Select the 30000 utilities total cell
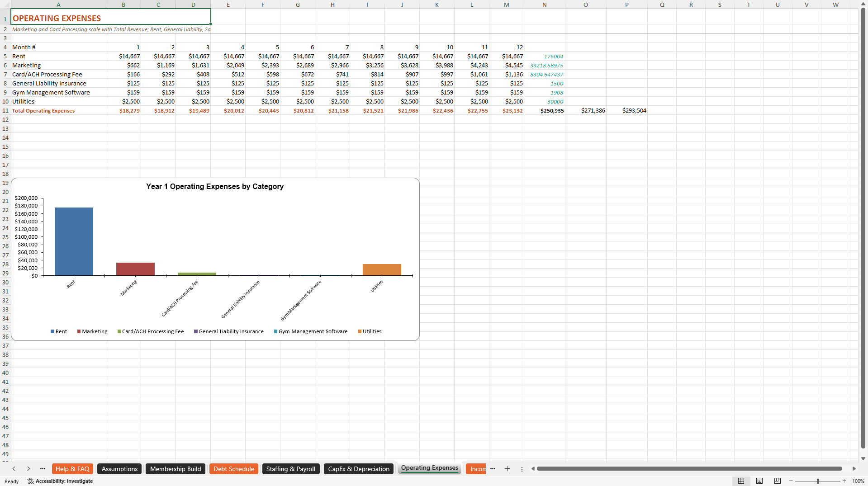This screenshot has height=486, width=868. pyautogui.click(x=545, y=102)
